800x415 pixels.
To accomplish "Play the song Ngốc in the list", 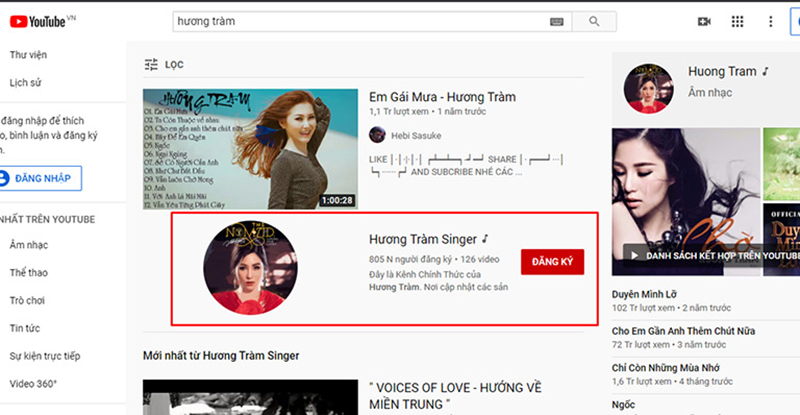I will (623, 405).
